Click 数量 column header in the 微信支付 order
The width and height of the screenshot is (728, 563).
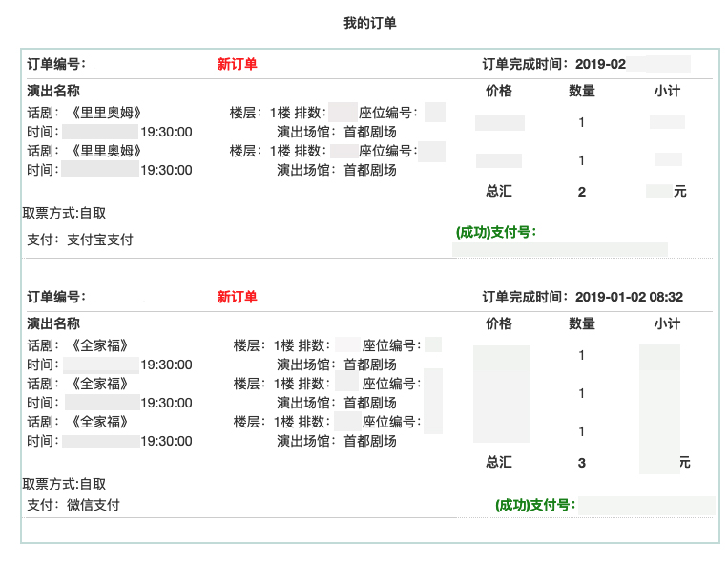582,323
